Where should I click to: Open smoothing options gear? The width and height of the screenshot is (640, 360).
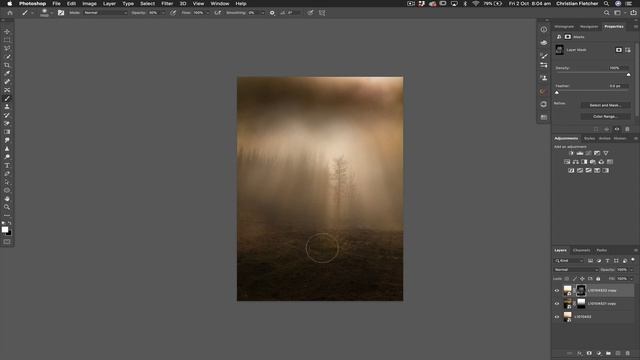(x=272, y=13)
